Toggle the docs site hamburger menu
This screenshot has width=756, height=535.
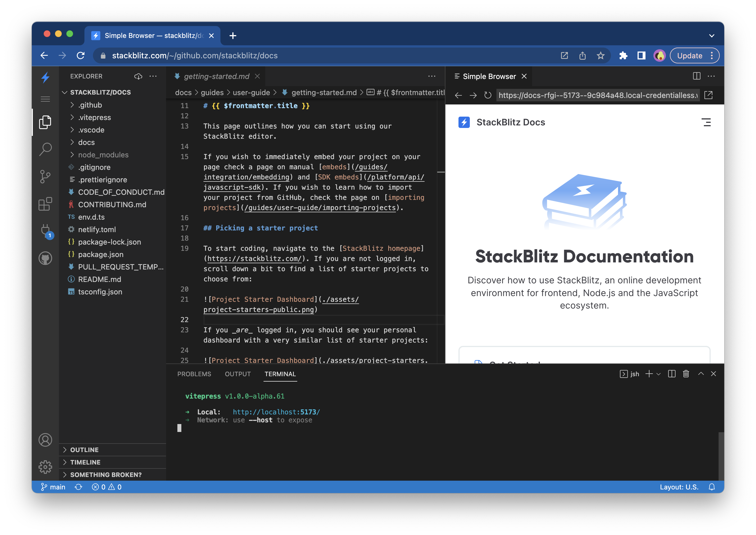706,122
